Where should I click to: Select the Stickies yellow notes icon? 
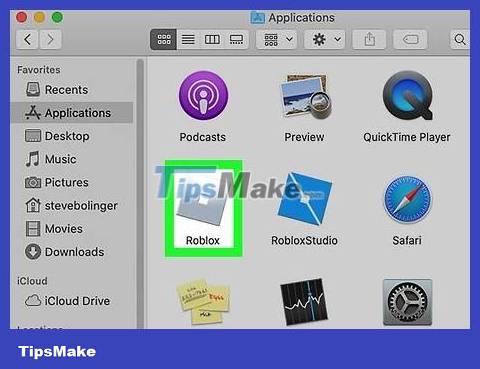203,301
